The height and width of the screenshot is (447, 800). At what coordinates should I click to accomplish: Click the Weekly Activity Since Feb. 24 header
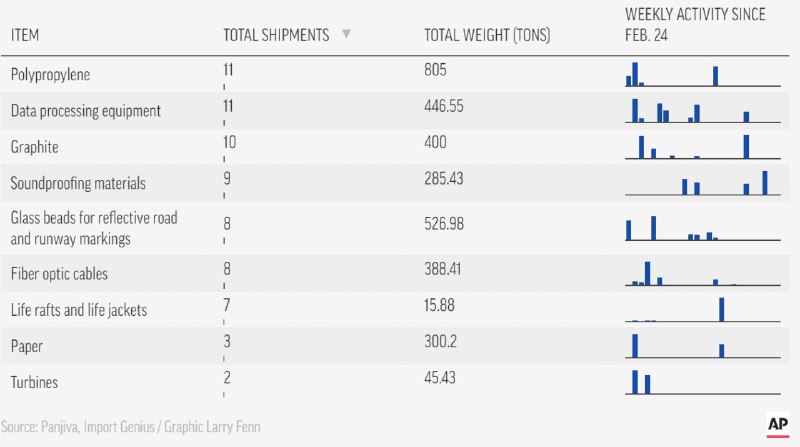point(696,23)
